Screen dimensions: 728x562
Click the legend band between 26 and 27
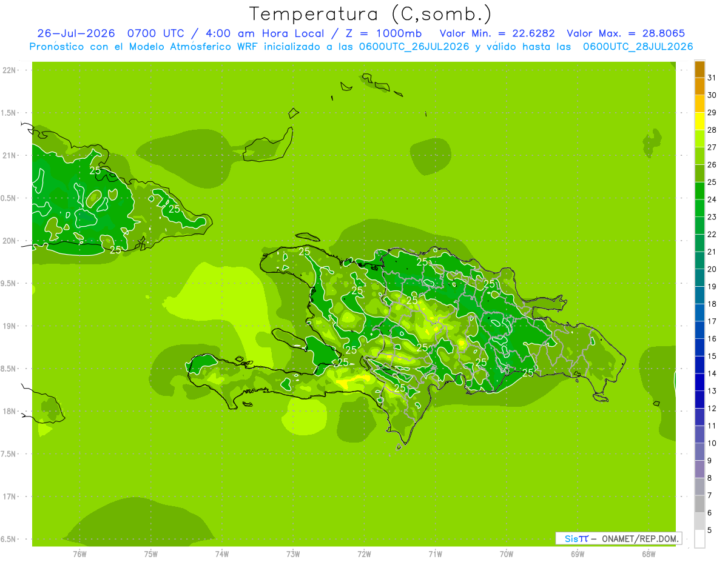pyautogui.click(x=700, y=156)
